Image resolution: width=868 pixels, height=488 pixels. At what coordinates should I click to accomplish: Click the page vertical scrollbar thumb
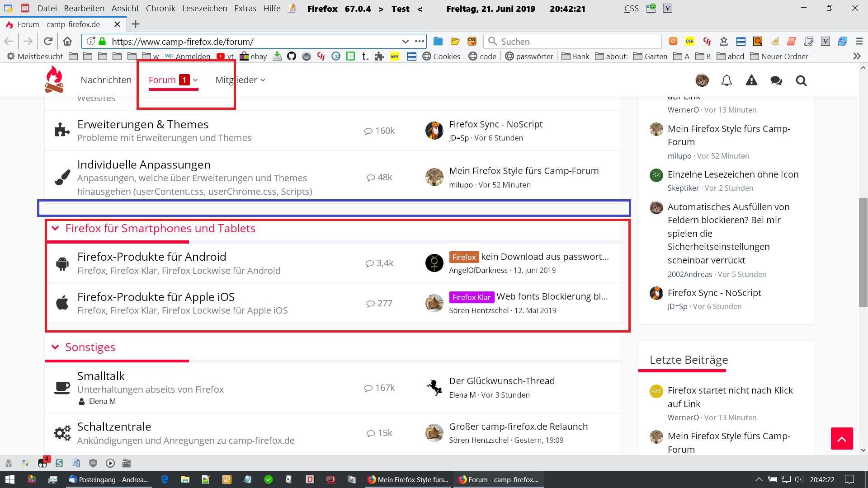[863, 253]
